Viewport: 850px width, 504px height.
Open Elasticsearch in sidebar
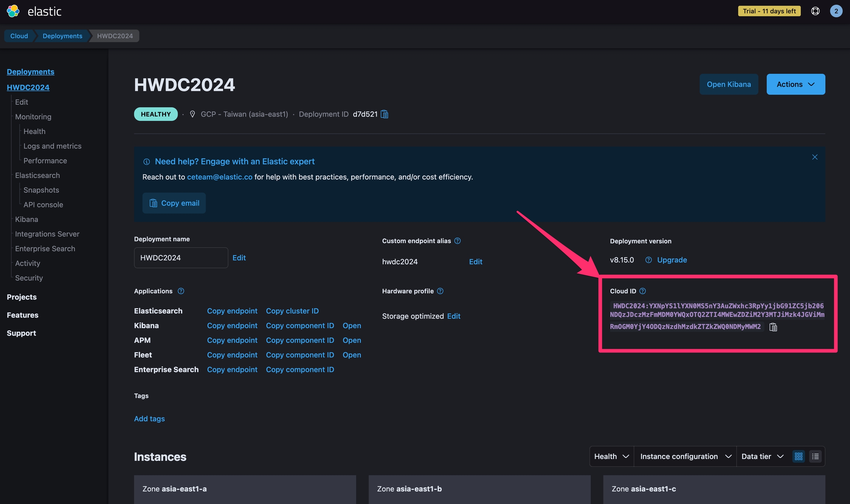[37, 175]
